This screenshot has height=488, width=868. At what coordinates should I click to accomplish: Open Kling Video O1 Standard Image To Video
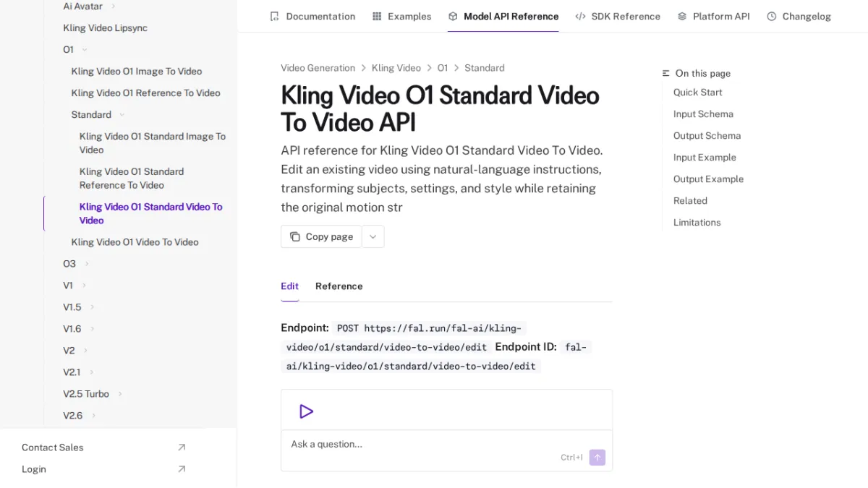click(153, 143)
